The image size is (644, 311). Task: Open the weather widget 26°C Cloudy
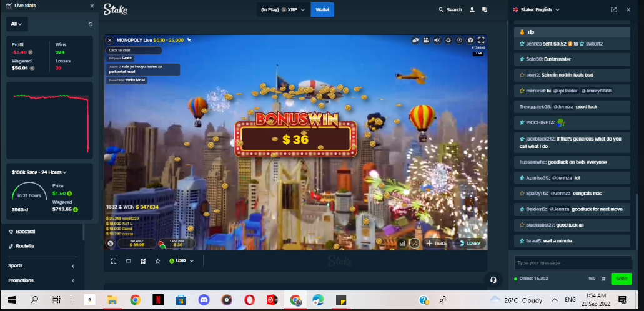(x=515, y=300)
